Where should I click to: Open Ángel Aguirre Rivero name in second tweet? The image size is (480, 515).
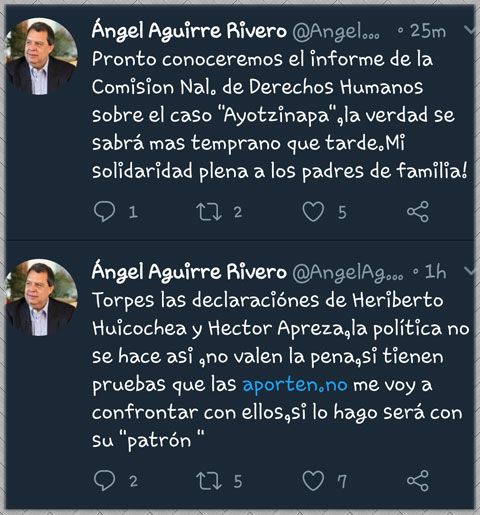pos(189,272)
